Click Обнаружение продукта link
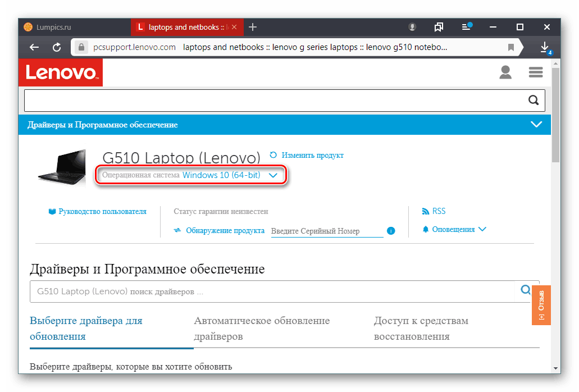Screen dimensions: 579x392 tap(225, 231)
